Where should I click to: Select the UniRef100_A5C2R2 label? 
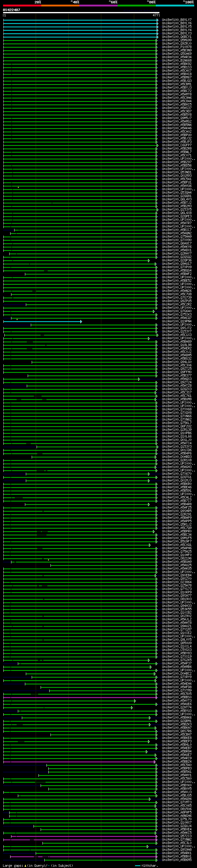pyautogui.click(x=176, y=304)
